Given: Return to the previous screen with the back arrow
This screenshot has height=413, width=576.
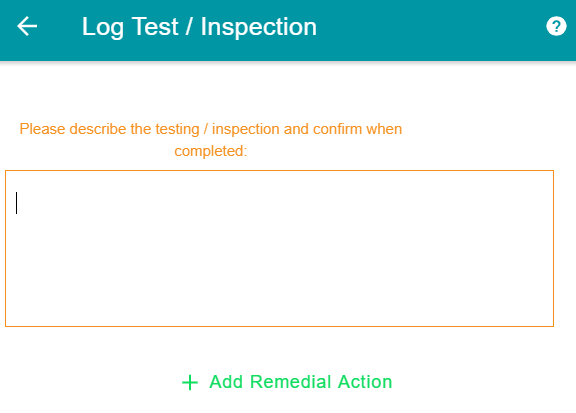Looking at the screenshot, I should tap(27, 26).
